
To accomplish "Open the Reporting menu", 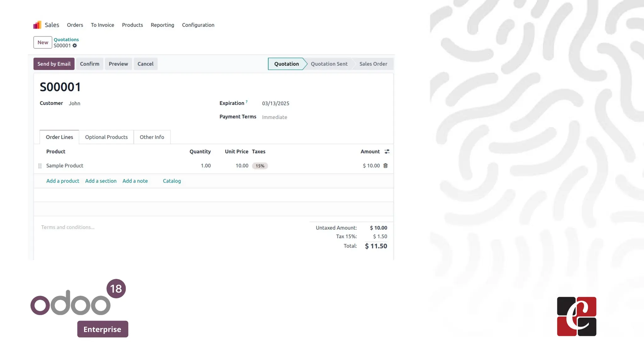I will pyautogui.click(x=162, y=25).
